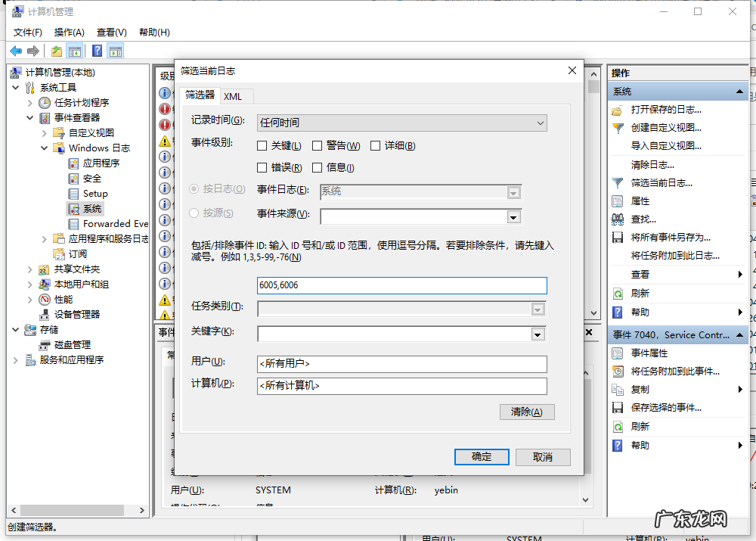Click 刷新 under the 系统 actions

pos(640,293)
